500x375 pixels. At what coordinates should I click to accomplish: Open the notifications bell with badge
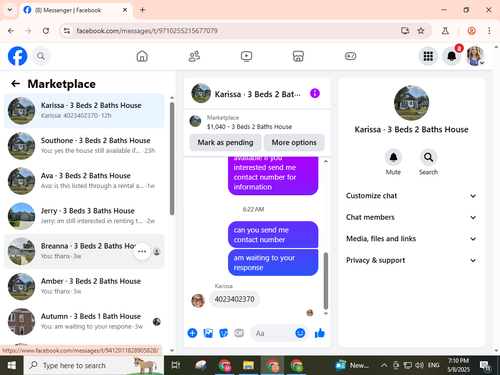452,56
